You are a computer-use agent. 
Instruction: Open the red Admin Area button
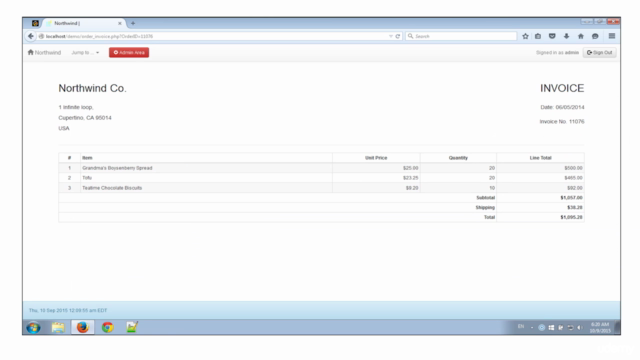(x=129, y=53)
